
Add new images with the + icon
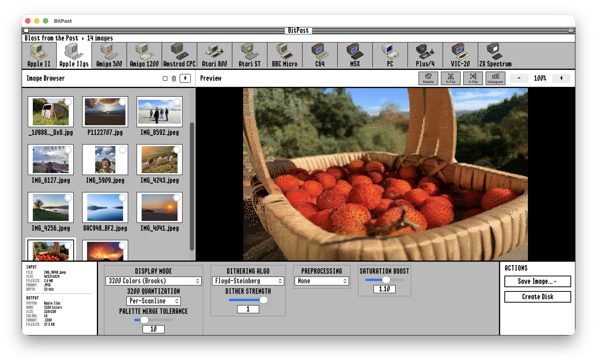click(185, 78)
